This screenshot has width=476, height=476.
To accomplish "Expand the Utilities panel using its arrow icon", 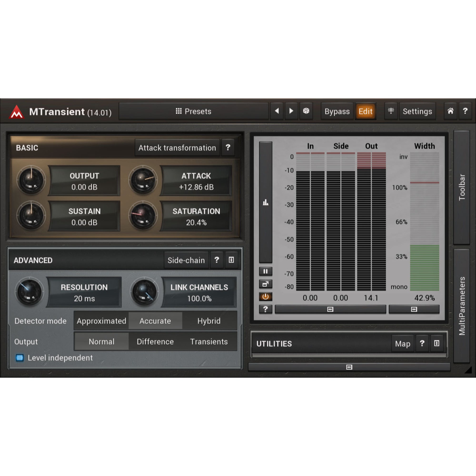I will coord(436,343).
